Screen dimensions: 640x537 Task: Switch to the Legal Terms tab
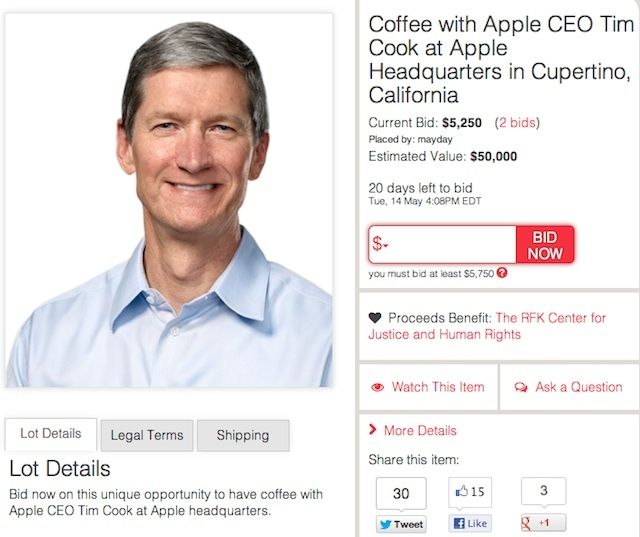147,435
